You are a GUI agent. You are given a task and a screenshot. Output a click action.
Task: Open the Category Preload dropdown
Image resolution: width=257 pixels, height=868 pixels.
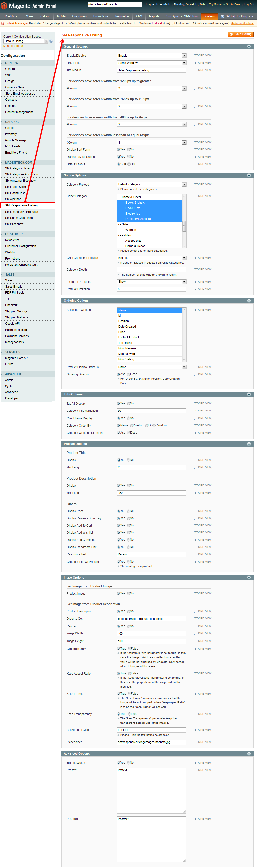pos(152,184)
